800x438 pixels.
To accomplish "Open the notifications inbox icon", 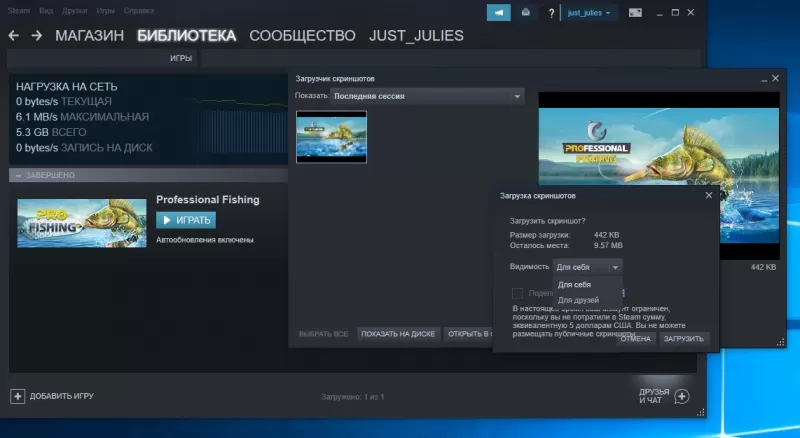I will 526,13.
